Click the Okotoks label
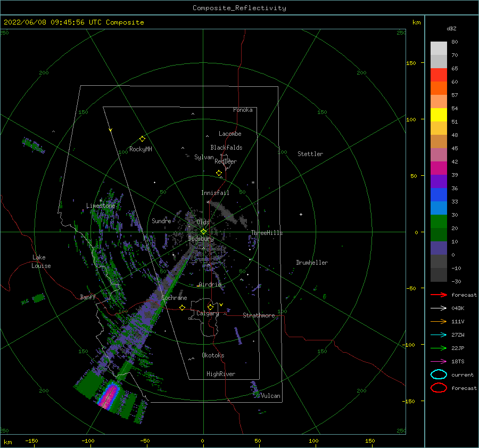 (x=213, y=355)
